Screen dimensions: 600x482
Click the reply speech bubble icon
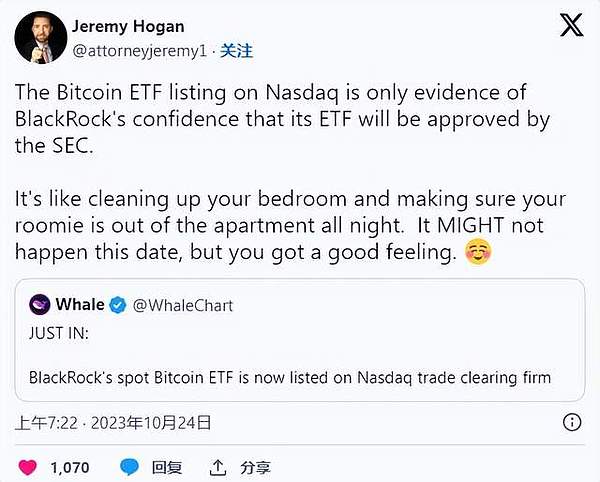pyautogui.click(x=130, y=466)
